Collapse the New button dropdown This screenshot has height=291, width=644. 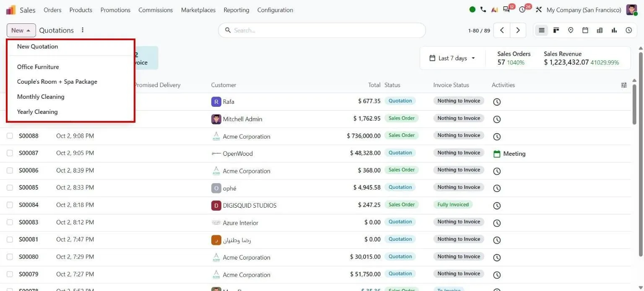click(21, 30)
